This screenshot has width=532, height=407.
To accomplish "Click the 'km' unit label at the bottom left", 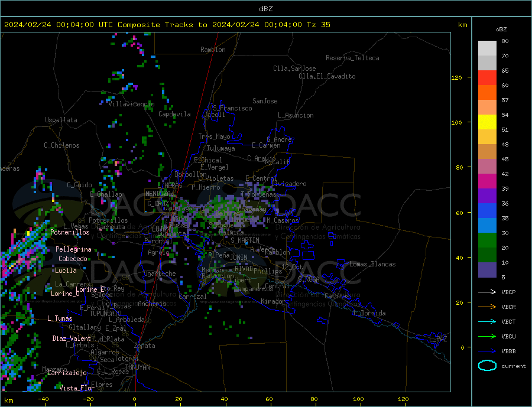I will (x=9, y=401).
